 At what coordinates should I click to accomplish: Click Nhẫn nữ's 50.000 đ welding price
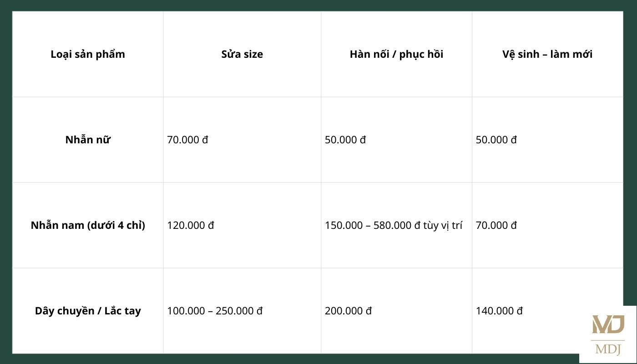pos(345,140)
